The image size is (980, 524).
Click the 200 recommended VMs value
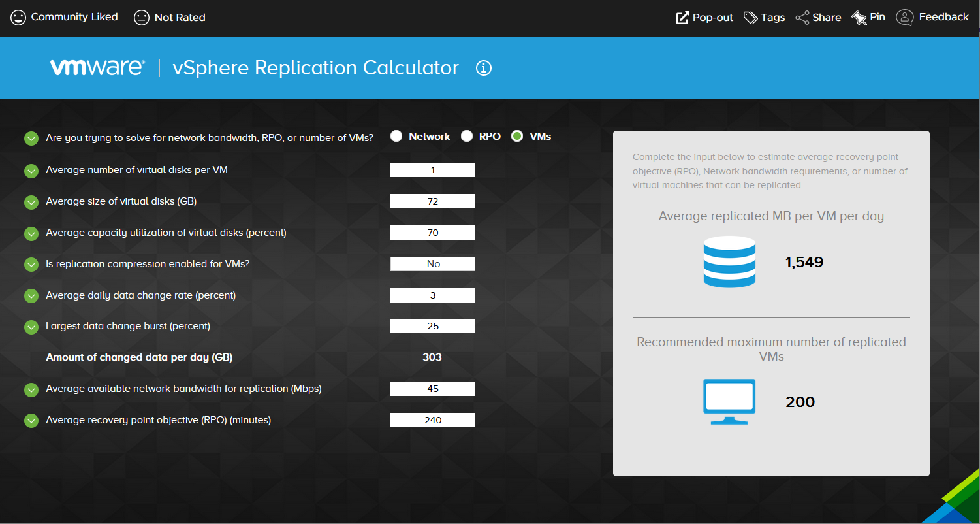pyautogui.click(x=800, y=402)
